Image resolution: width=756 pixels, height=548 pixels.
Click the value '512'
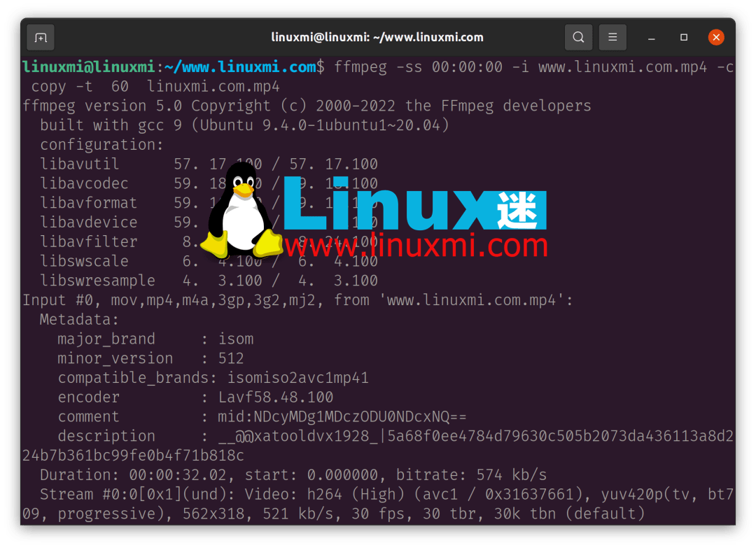pos(231,358)
